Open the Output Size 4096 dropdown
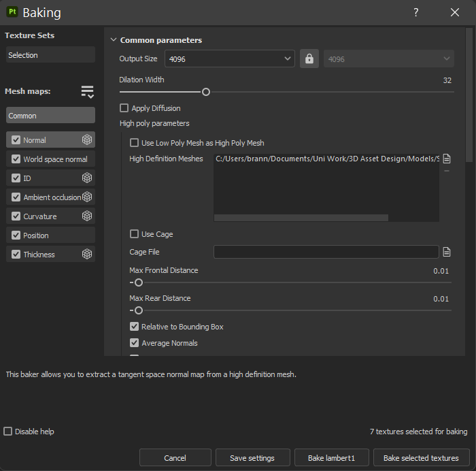Image resolution: width=476 pixels, height=471 pixels. pos(229,59)
